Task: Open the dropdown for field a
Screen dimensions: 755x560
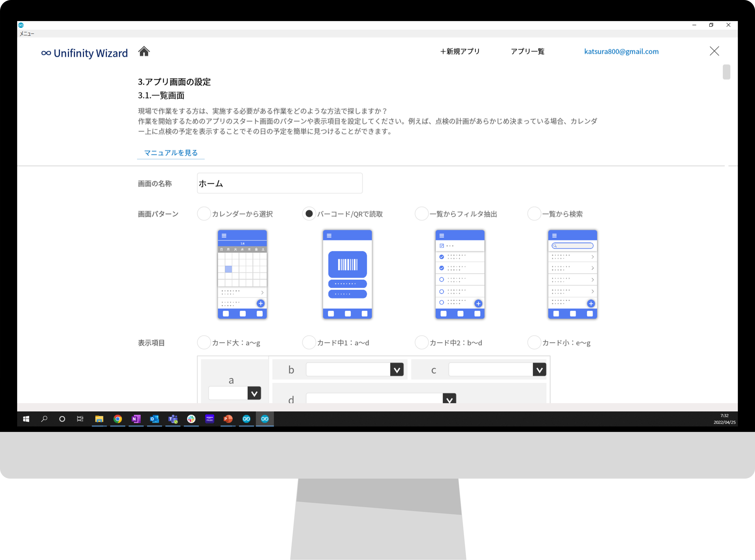Action: point(254,393)
